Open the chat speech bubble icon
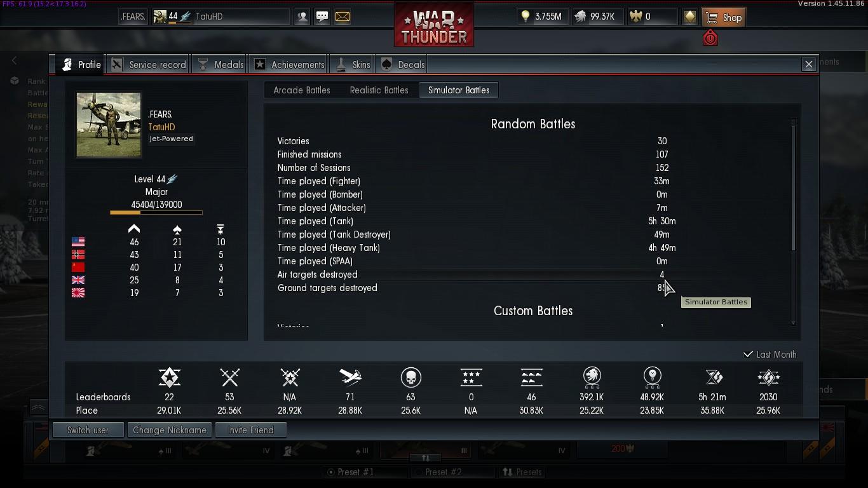This screenshot has height=488, width=868. point(322,17)
